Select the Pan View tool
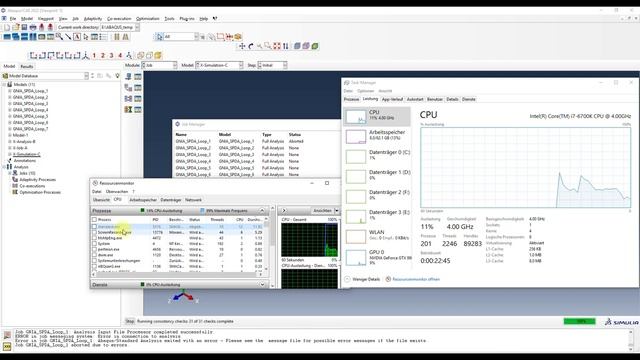The image size is (640, 360). tap(242, 46)
